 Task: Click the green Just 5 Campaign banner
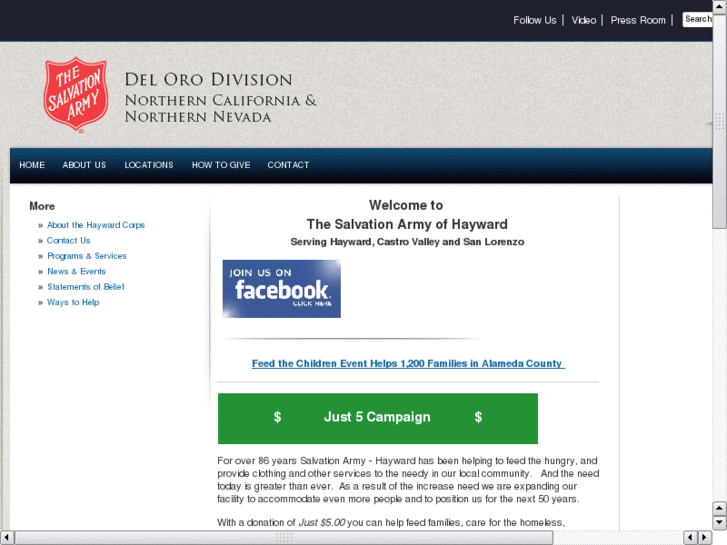tap(378, 418)
